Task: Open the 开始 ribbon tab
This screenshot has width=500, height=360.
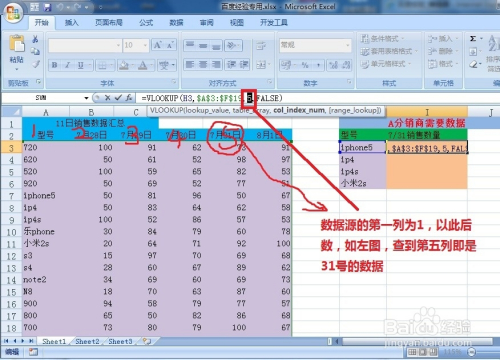Action: coord(42,22)
